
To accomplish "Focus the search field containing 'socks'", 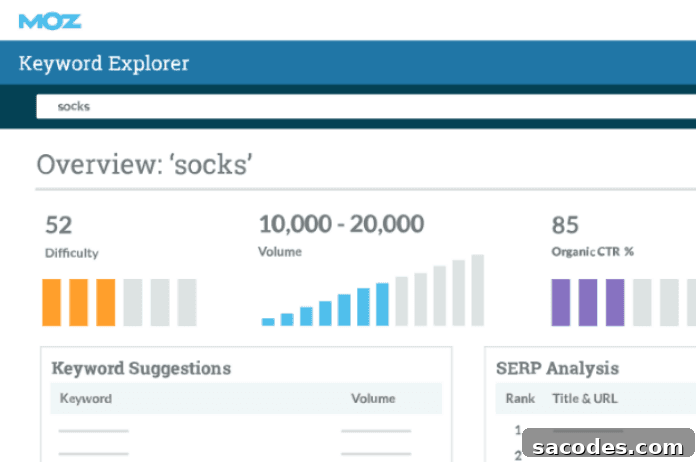I will click(366, 107).
